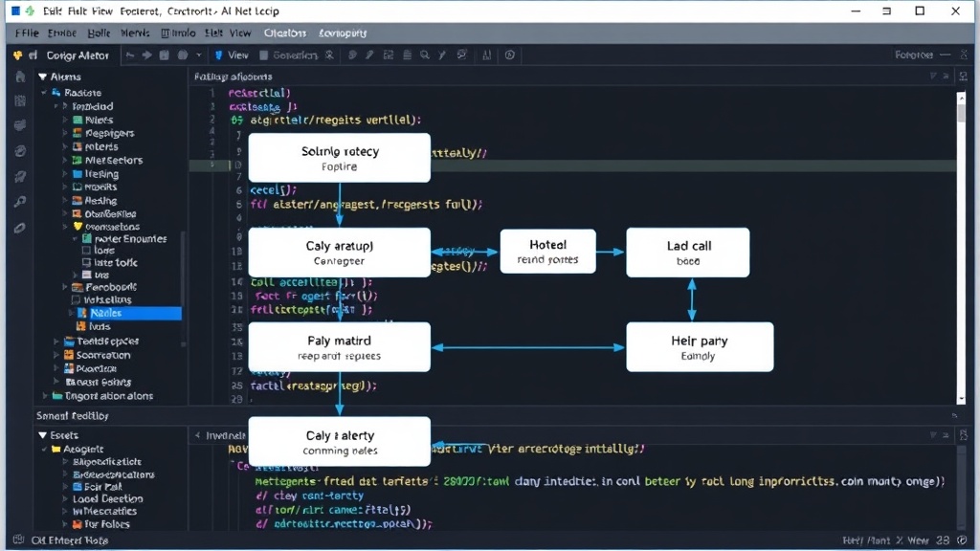Viewport: 980px width, 551px height.
Task: Click the circular clock icon at the toolbar's end
Action: click(x=510, y=55)
